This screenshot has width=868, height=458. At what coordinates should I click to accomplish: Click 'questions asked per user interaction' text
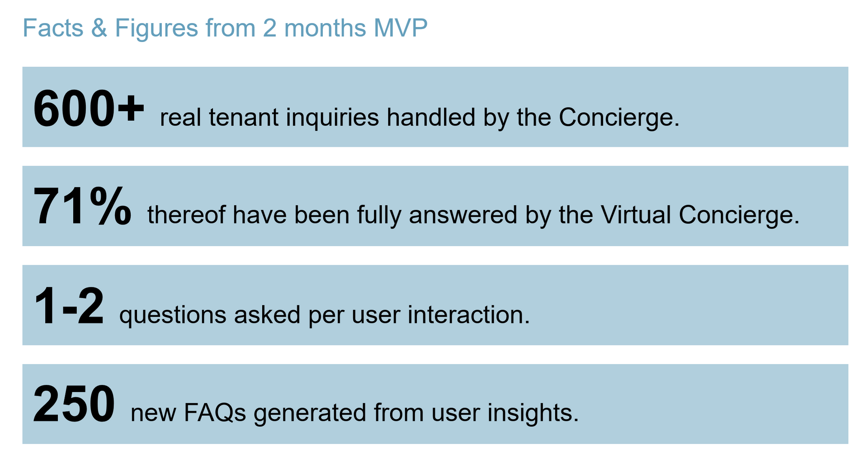click(x=324, y=315)
